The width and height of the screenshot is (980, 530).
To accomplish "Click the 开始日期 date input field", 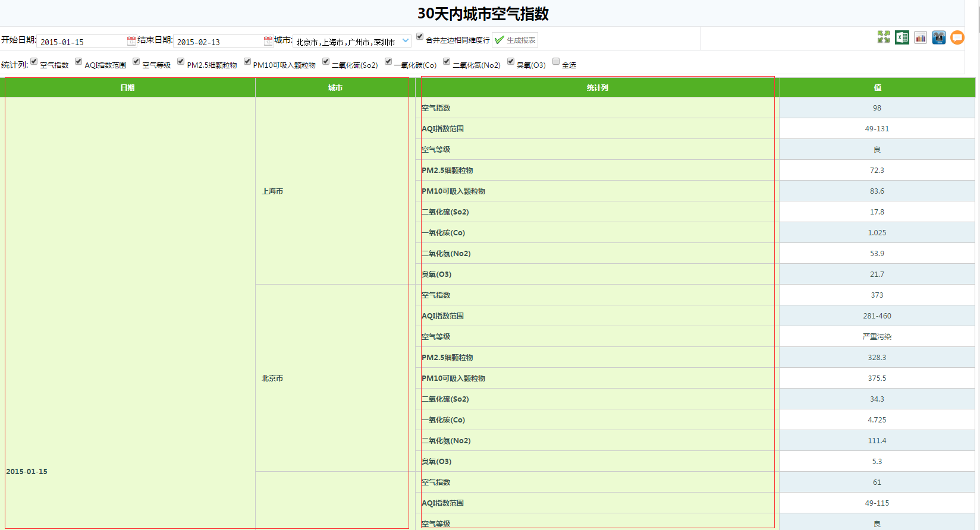I will [81, 42].
